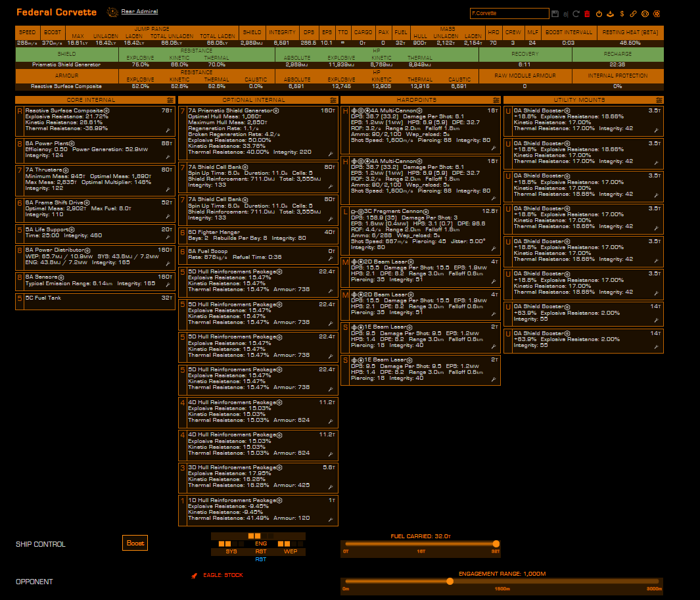Click the wrench on 3C Fragment Cannon

[x=494, y=249]
